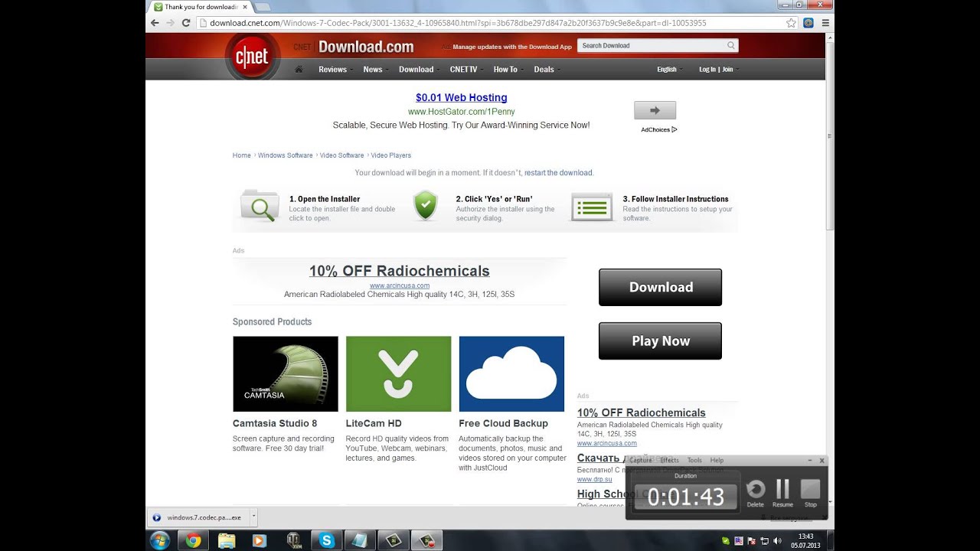The height and width of the screenshot is (551, 980).
Task: Open a new tab with the new-tab button
Action: point(263,7)
